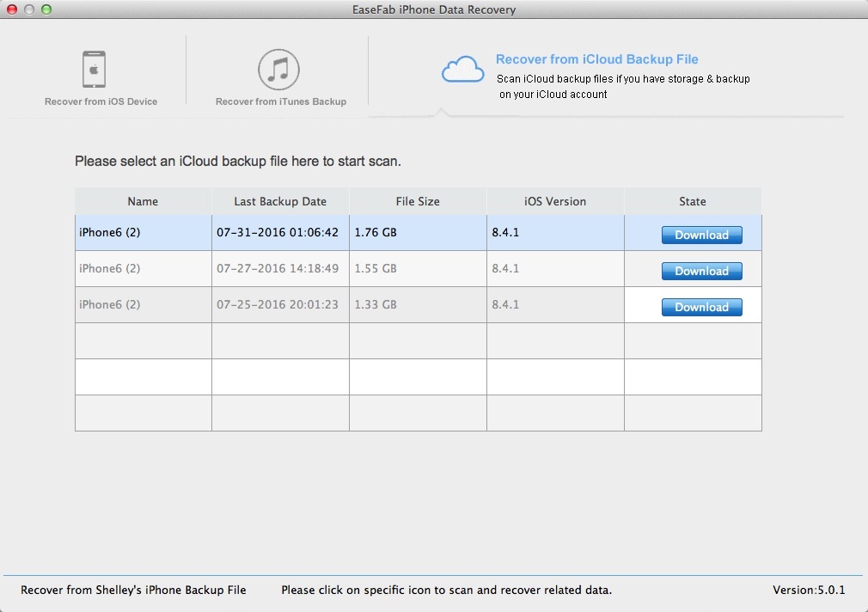
Task: Minimize window using the middle gray button
Action: tap(29, 9)
